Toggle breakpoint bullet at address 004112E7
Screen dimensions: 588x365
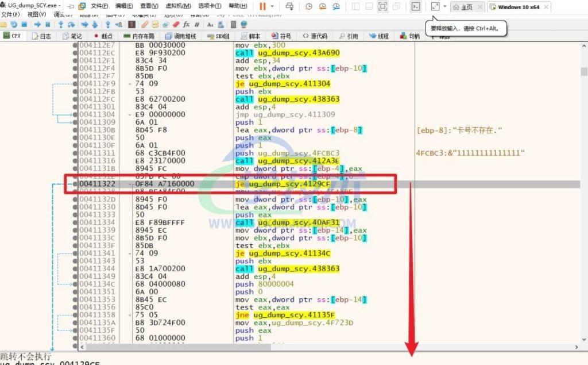75,45
